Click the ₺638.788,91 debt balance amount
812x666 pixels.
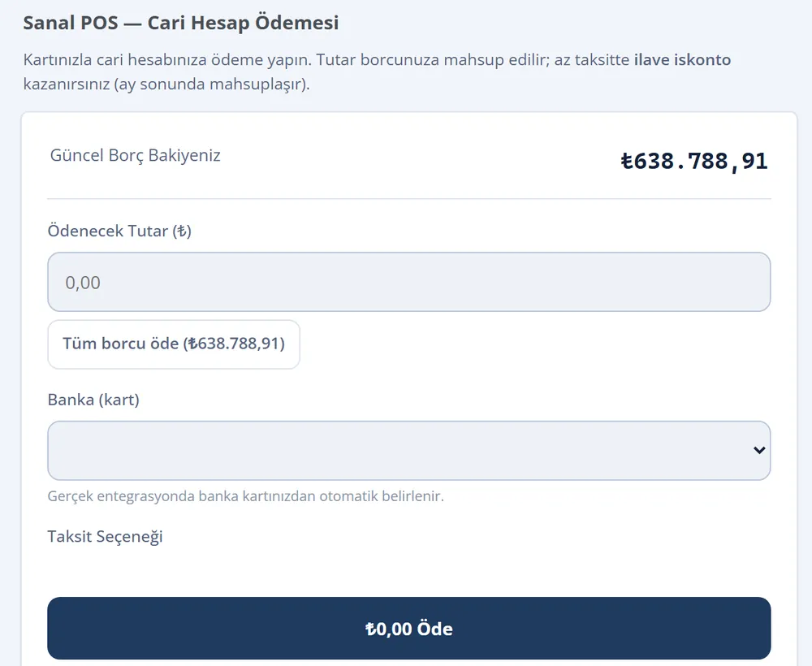[694, 161]
